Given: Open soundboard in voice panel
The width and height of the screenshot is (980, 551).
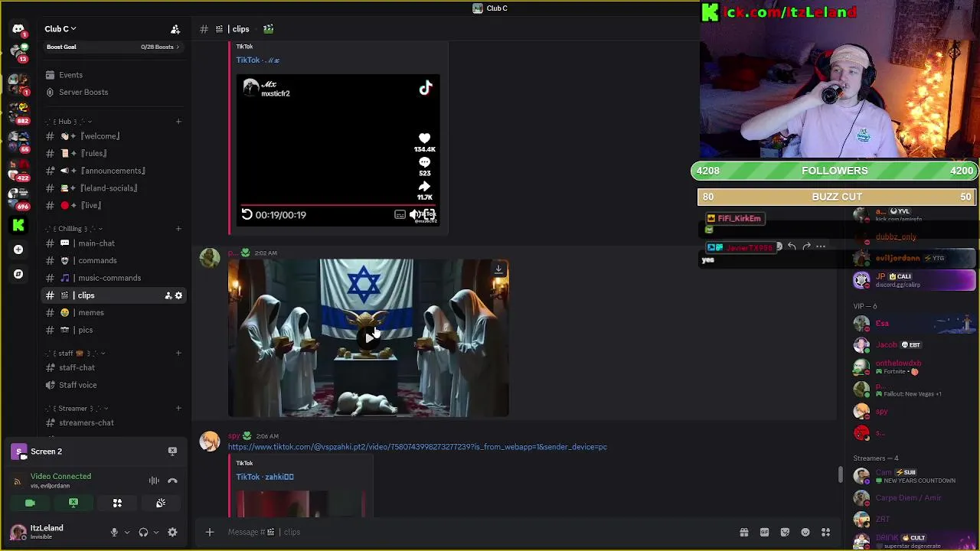Looking at the screenshot, I should [161, 503].
